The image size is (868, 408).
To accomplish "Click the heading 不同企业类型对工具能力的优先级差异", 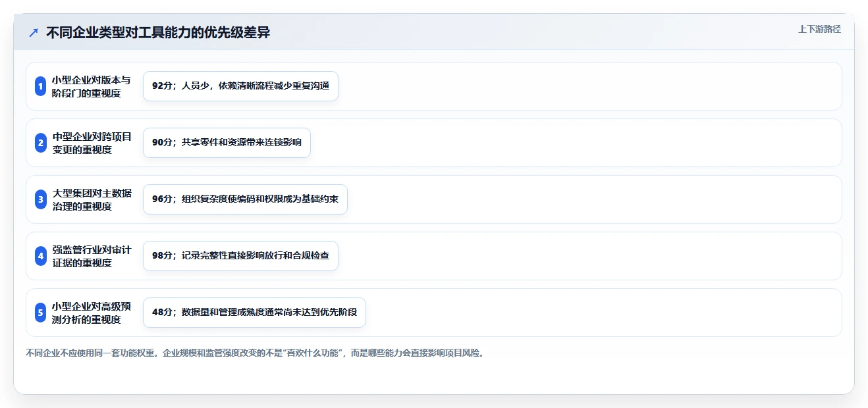I will click(x=158, y=33).
